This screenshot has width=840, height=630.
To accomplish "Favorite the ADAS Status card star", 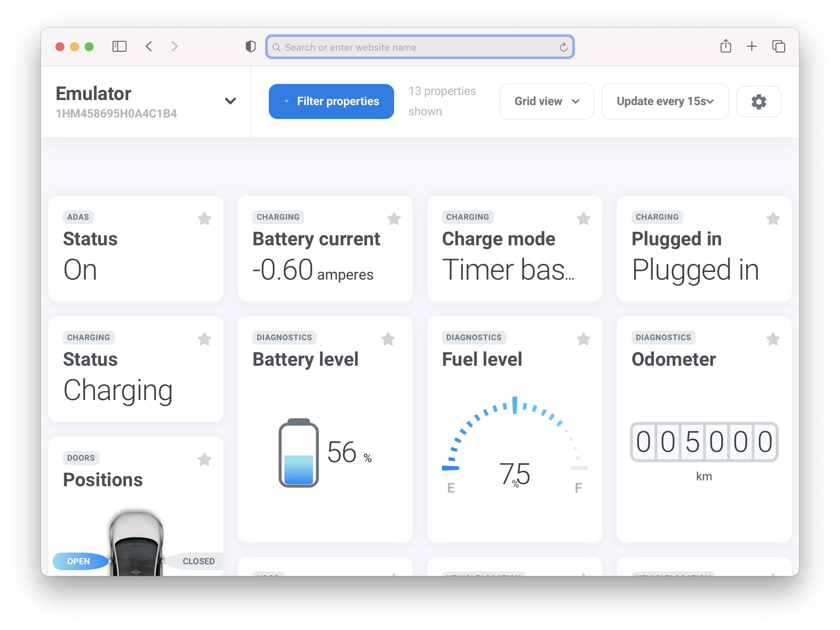I will (204, 219).
